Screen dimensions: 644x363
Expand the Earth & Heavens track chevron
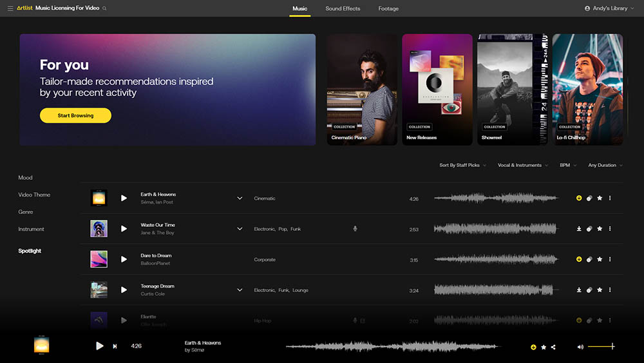pyautogui.click(x=240, y=198)
